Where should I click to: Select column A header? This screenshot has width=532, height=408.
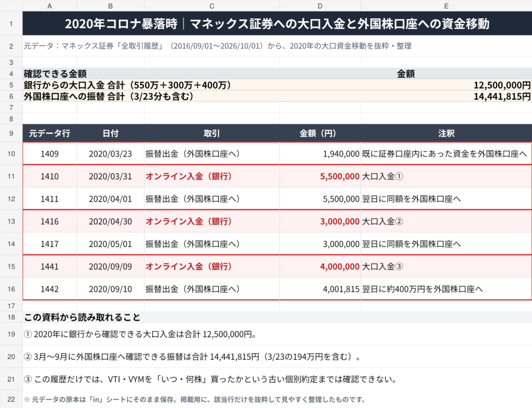coord(49,6)
